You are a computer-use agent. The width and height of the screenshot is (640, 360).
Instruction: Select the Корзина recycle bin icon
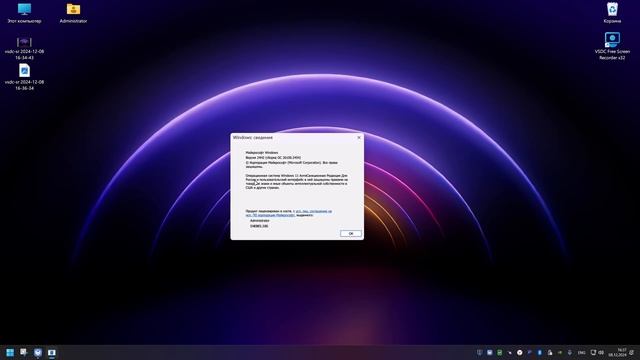612,13
